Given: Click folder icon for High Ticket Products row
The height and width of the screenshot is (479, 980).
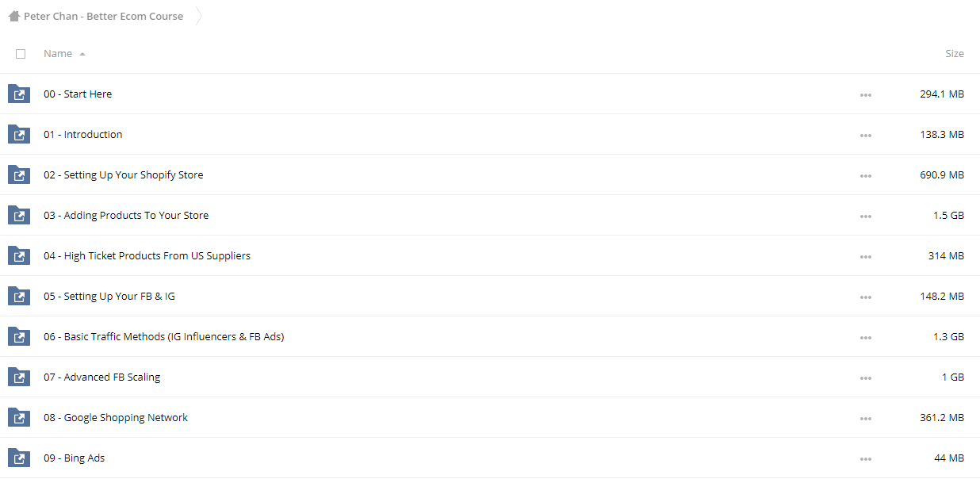Looking at the screenshot, I should point(18,255).
